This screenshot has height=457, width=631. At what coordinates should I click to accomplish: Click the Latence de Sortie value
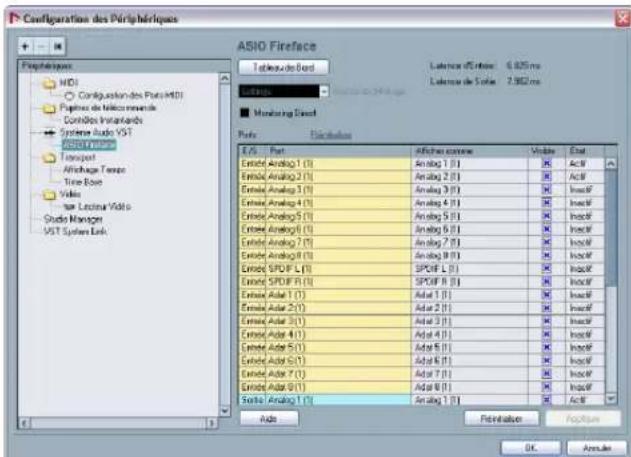pyautogui.click(x=523, y=81)
